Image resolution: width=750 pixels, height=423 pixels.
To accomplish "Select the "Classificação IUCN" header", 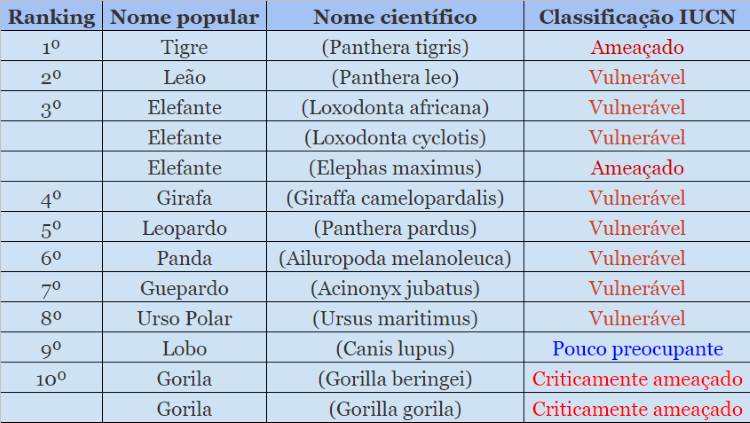I will coord(636,17).
